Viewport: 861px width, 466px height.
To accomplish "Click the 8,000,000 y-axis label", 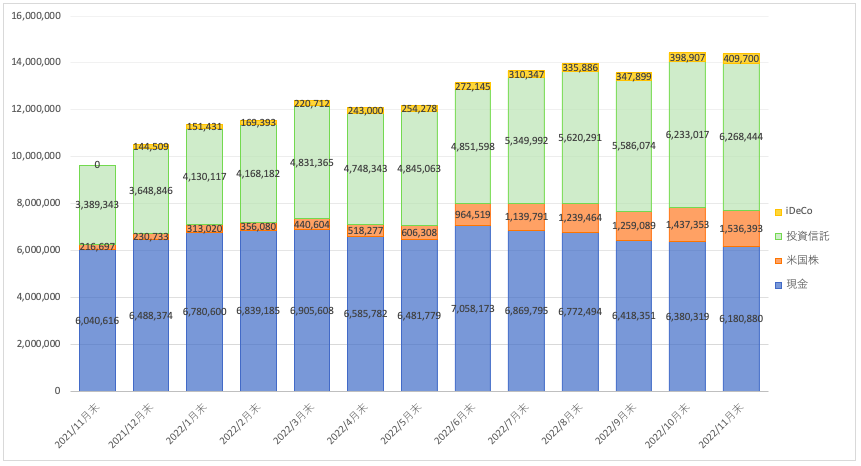I will (x=39, y=203).
